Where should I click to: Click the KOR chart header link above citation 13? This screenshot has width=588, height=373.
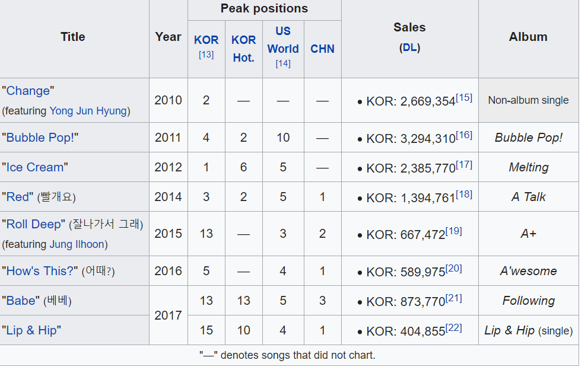tap(206, 40)
